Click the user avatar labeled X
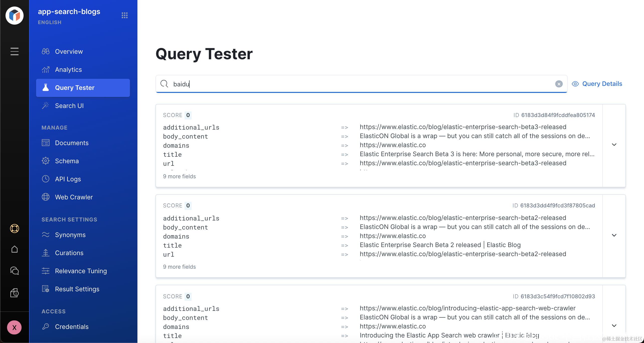 [x=14, y=327]
